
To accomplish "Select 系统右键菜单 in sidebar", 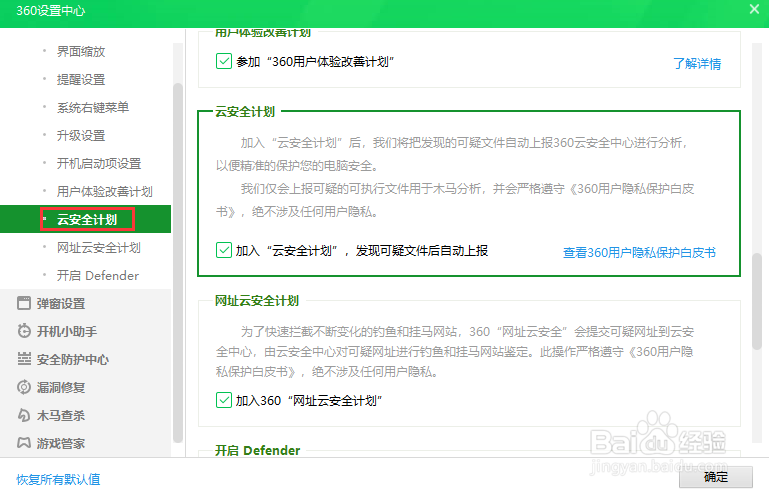I will [93, 107].
